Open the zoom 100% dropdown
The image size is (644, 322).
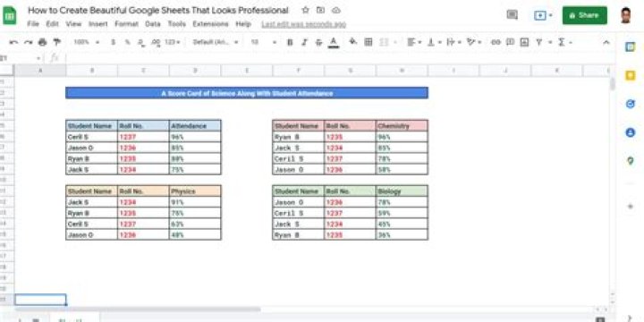(87, 42)
